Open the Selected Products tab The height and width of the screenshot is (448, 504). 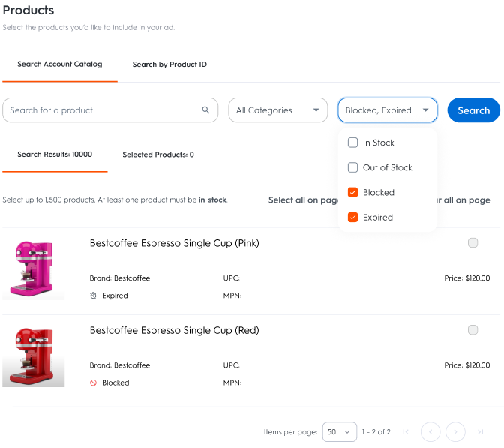pos(158,155)
